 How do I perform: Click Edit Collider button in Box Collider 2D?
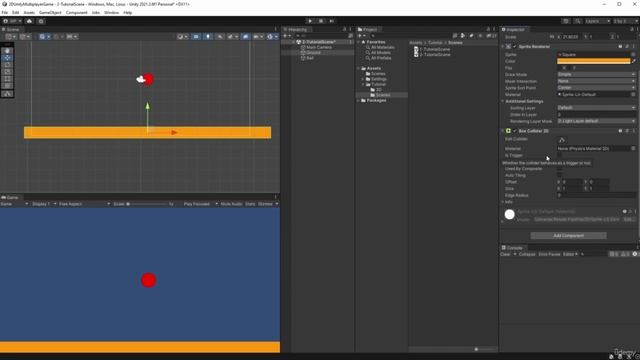pos(562,140)
